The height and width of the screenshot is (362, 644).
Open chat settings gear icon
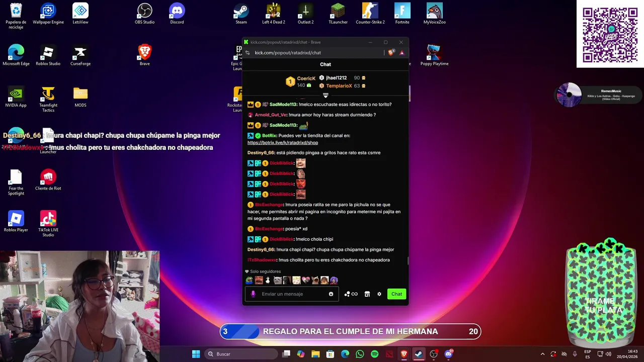(379, 294)
